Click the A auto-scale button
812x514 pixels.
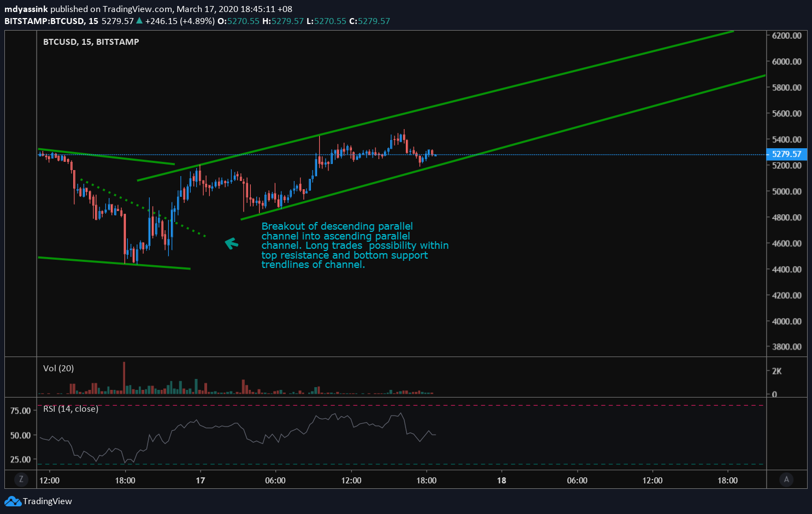(786, 480)
